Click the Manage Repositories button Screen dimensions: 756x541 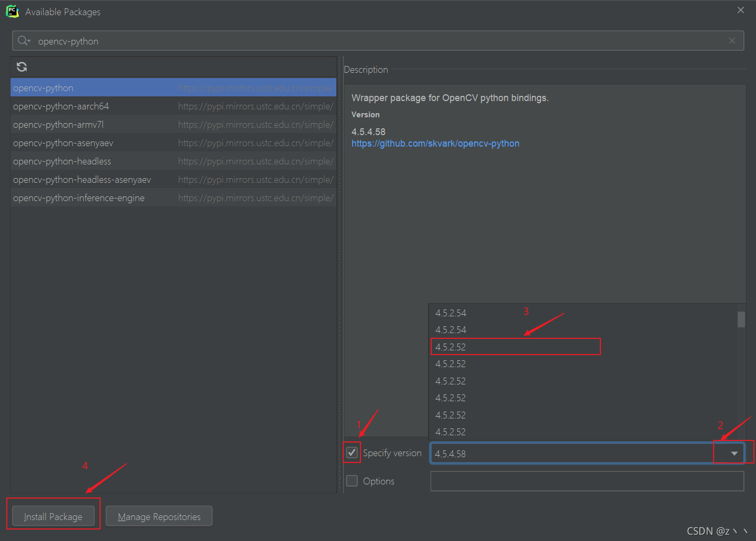[159, 516]
